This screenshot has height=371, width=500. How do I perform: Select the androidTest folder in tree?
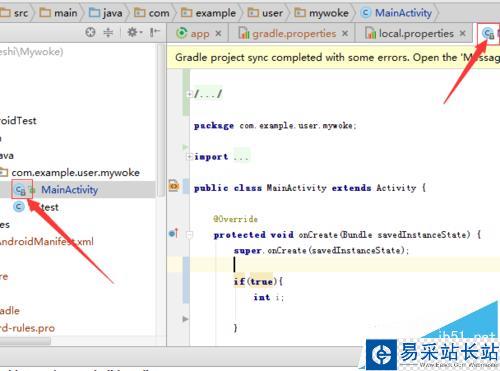coord(18,121)
